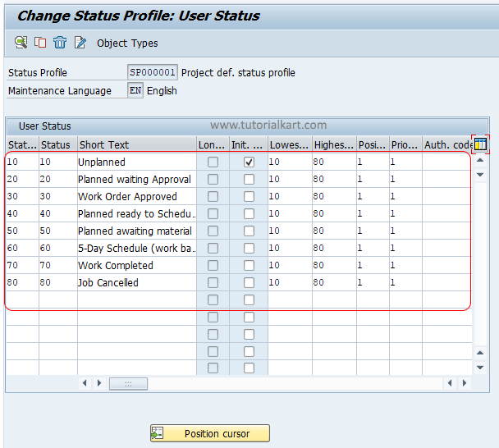
Task: Click Lowest value 10 in Unplanned row
Action: (290, 162)
